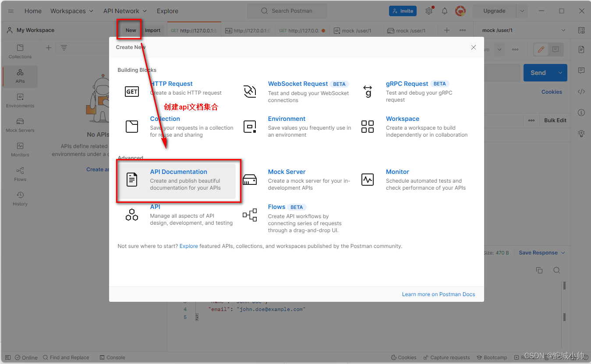This screenshot has width=591, height=364.
Task: Expand the Send button dropdown arrow
Action: click(560, 73)
